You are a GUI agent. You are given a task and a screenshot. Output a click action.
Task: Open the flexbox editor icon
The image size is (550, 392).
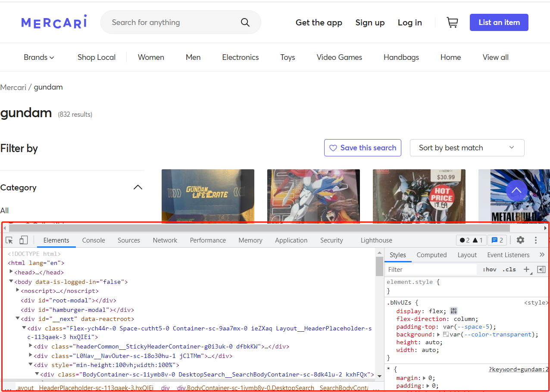(x=453, y=311)
